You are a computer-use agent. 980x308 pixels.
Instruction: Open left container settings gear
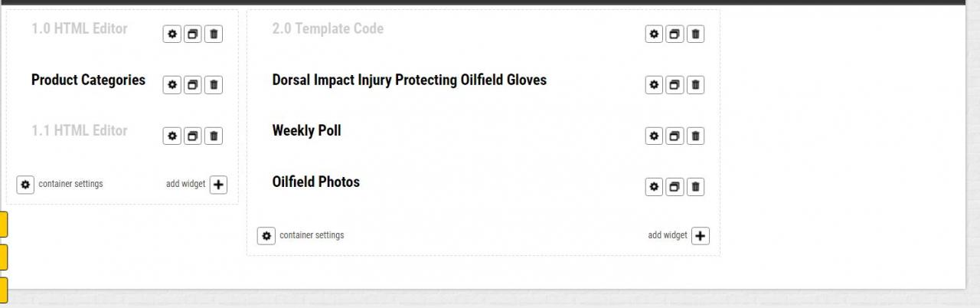tap(25, 185)
